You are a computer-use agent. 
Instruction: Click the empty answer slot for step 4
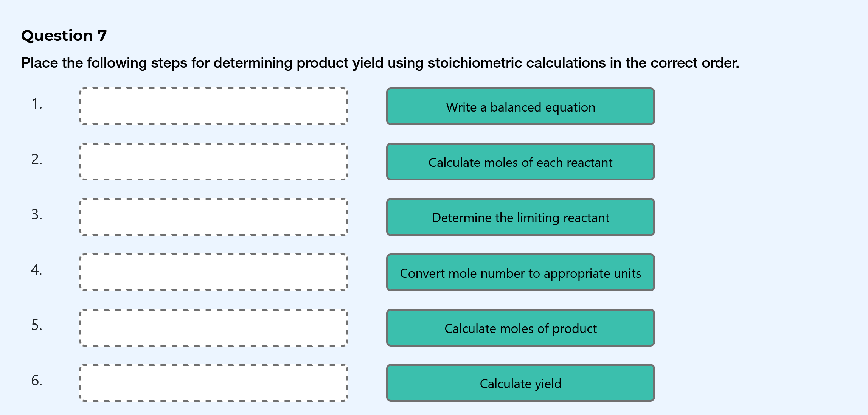[214, 273]
